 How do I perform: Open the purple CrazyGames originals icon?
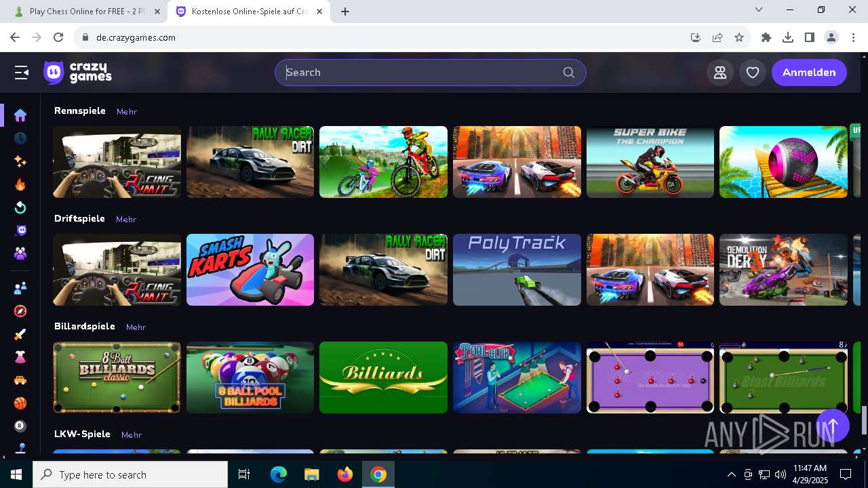[20, 230]
